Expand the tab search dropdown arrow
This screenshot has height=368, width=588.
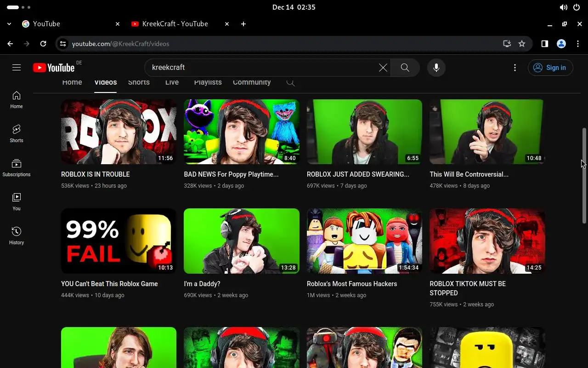(9, 24)
